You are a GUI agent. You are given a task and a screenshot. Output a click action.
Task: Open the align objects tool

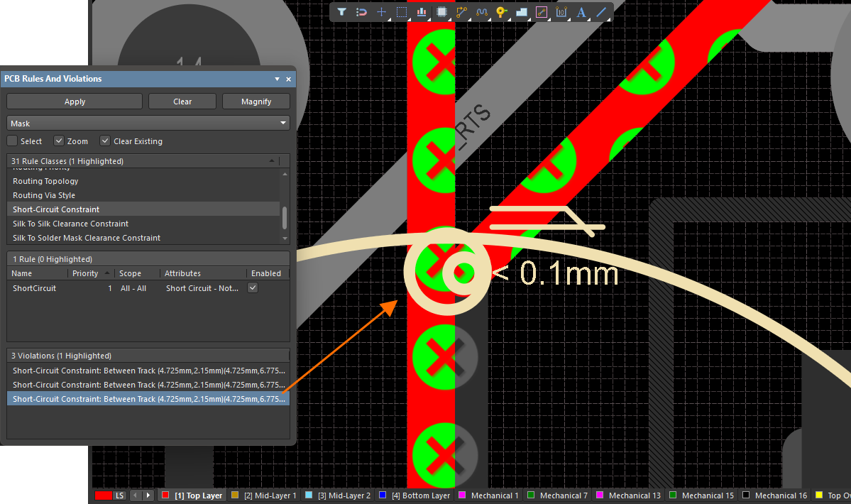click(x=422, y=11)
